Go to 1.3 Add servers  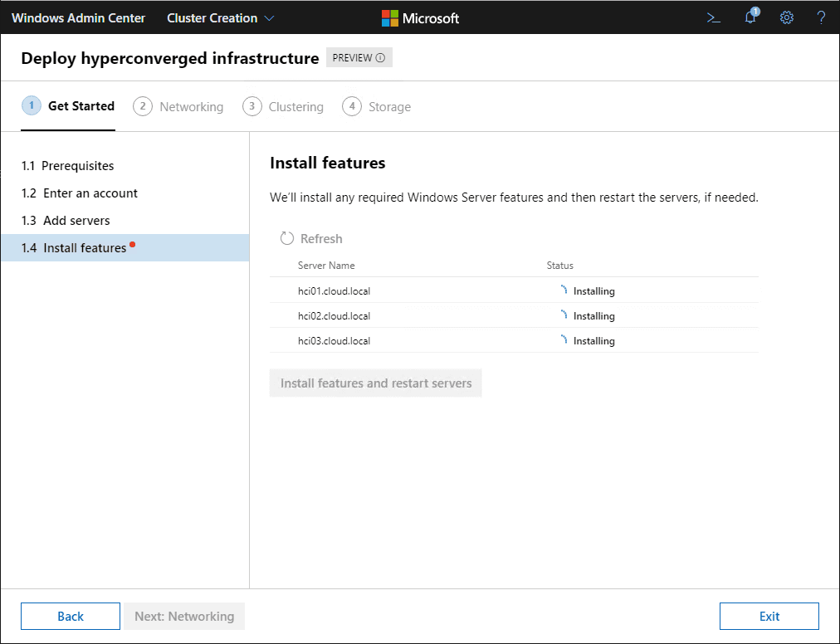pyautogui.click(x=76, y=221)
